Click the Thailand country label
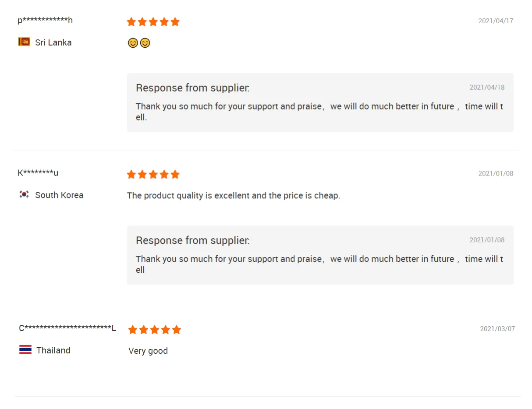 click(x=53, y=350)
